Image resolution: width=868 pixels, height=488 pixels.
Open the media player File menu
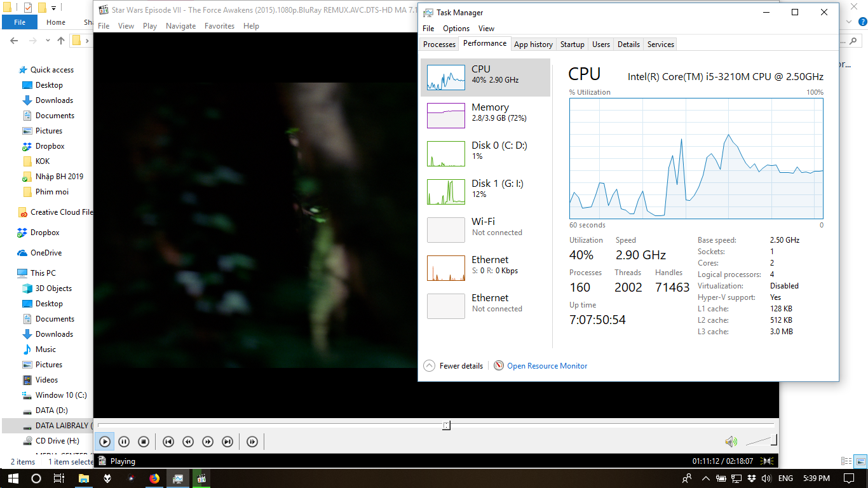[x=104, y=26]
